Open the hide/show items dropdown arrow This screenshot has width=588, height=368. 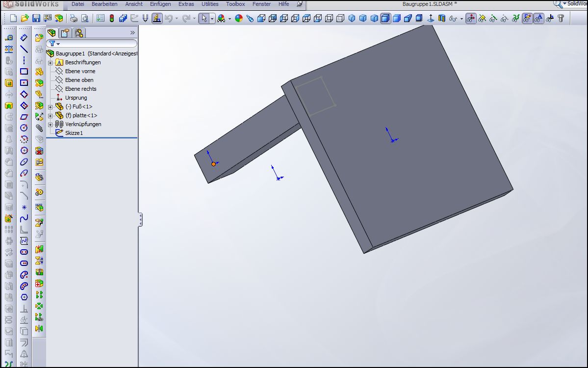[461, 19]
